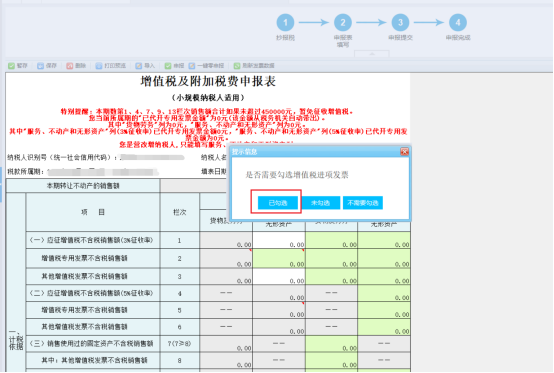Click the 项目 column header

point(93,212)
